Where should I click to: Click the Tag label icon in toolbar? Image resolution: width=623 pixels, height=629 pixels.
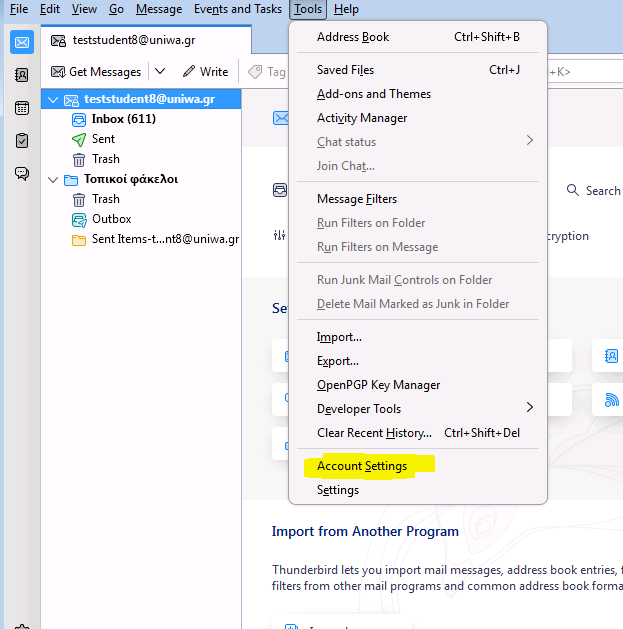(255, 72)
